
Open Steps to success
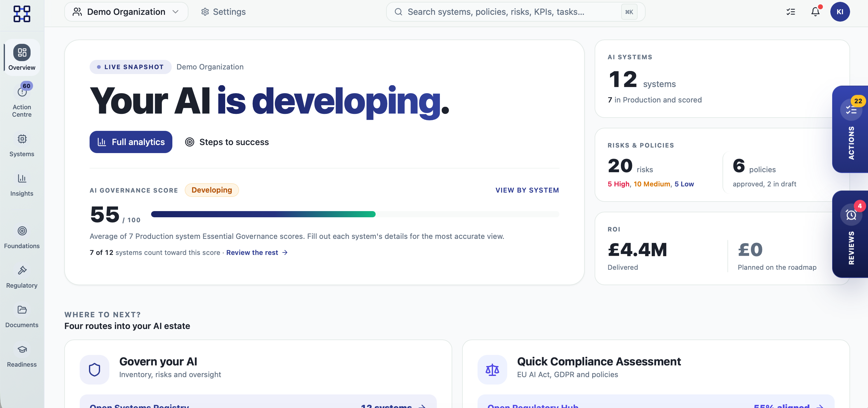point(227,142)
